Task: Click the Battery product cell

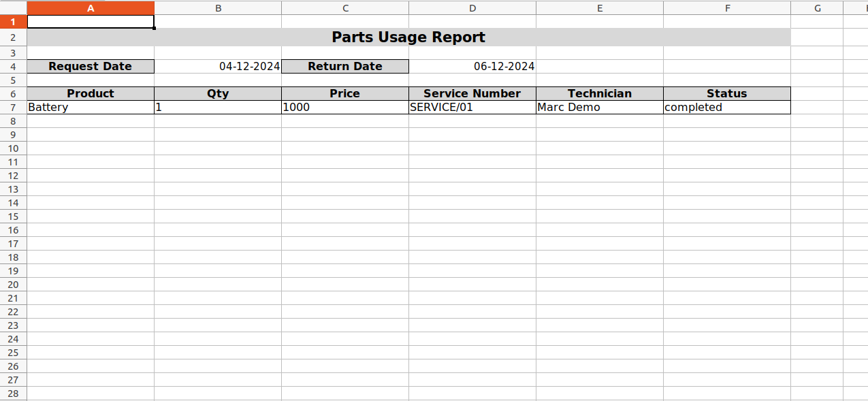Action: click(x=91, y=107)
